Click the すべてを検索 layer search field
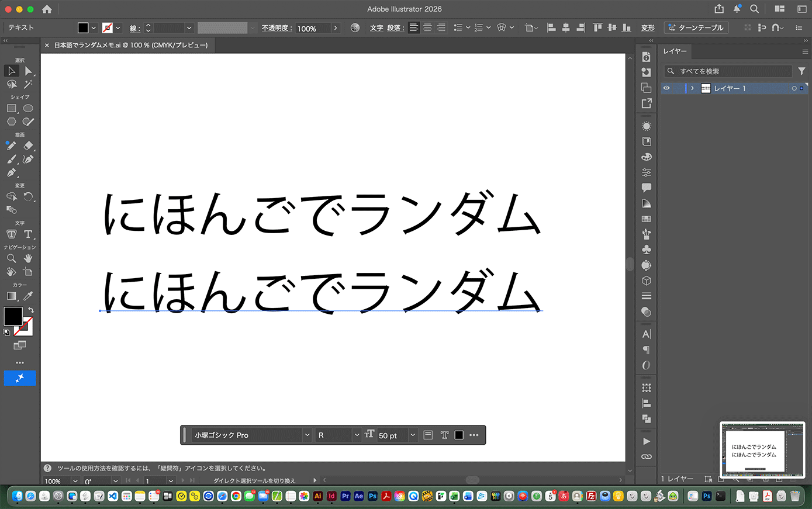The height and width of the screenshot is (509, 812). pyautogui.click(x=728, y=71)
